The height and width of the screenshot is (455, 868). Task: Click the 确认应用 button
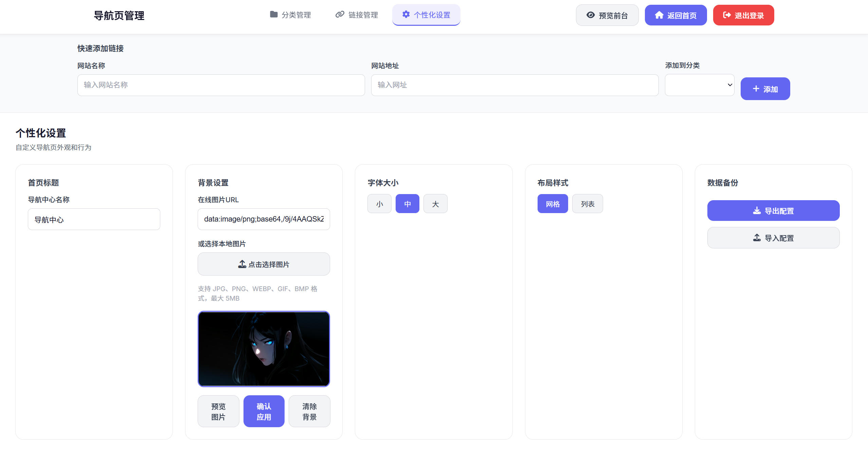pyautogui.click(x=264, y=411)
